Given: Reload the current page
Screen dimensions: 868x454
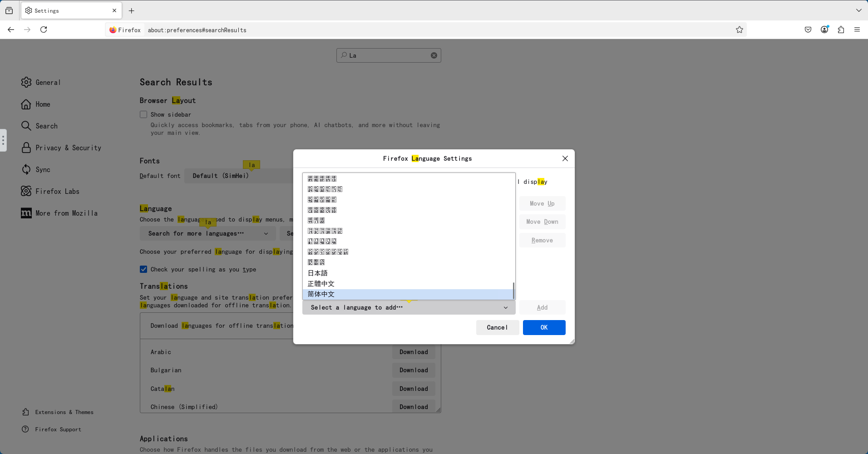Looking at the screenshot, I should coord(44,30).
